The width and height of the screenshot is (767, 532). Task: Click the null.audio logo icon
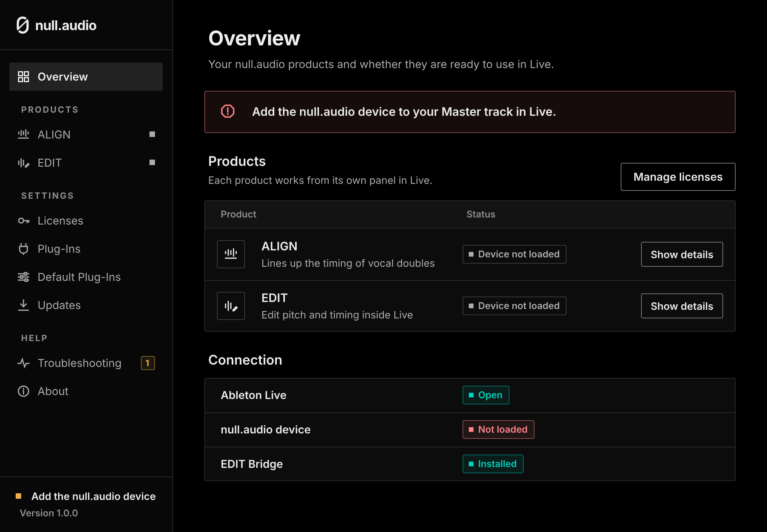[x=23, y=25]
